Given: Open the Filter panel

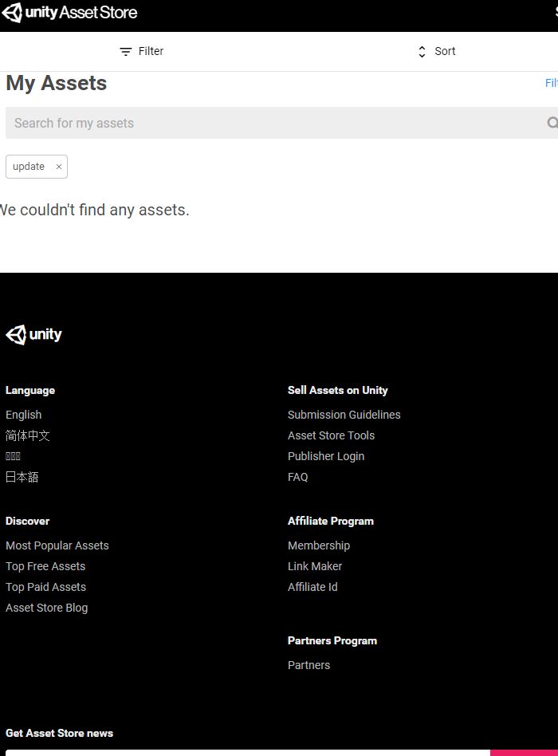Looking at the screenshot, I should tap(141, 51).
